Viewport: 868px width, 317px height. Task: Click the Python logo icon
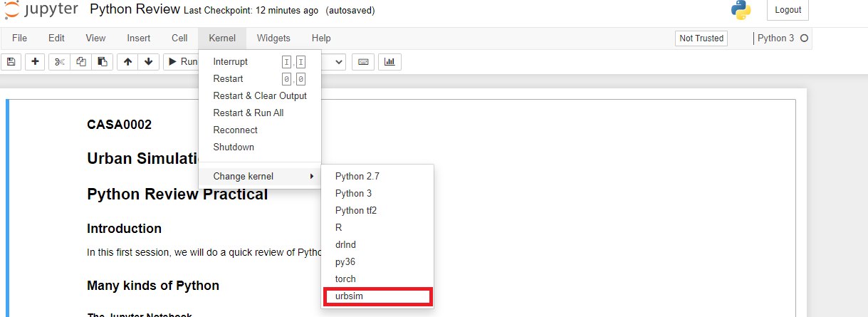(x=741, y=10)
